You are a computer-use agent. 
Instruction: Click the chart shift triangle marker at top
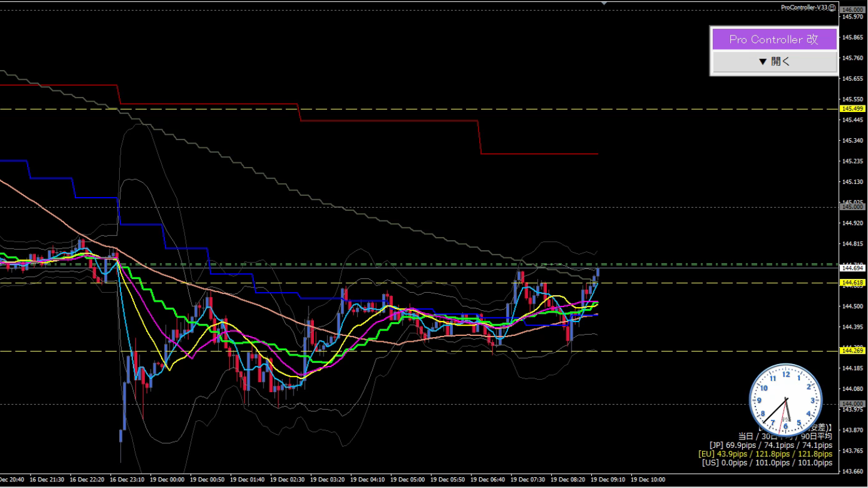[x=604, y=3]
